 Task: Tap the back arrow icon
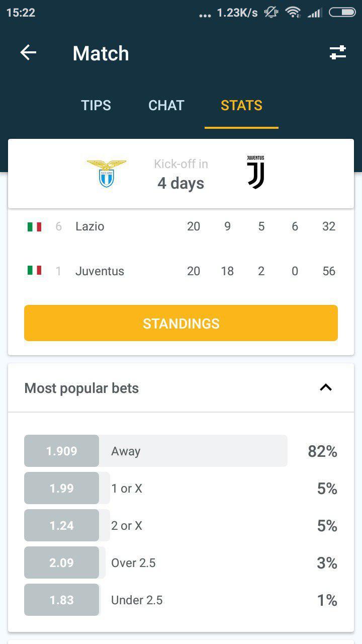28,53
